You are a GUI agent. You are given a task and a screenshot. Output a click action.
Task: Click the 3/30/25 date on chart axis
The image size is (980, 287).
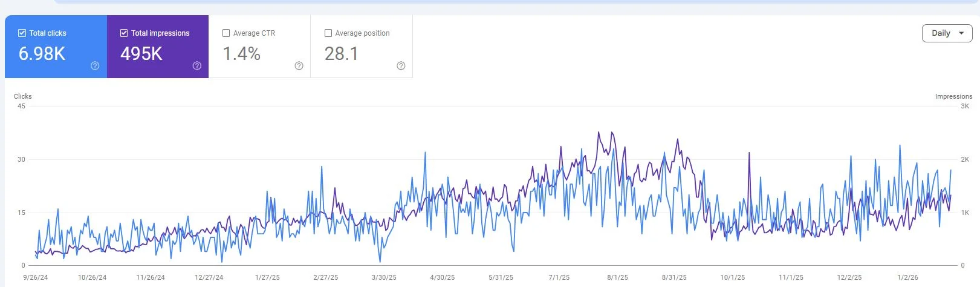(384, 277)
